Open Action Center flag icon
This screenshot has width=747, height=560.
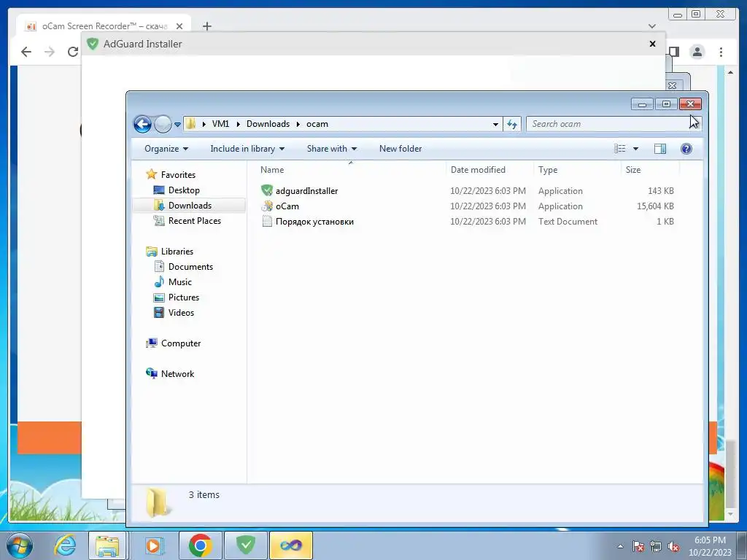pyautogui.click(x=638, y=546)
